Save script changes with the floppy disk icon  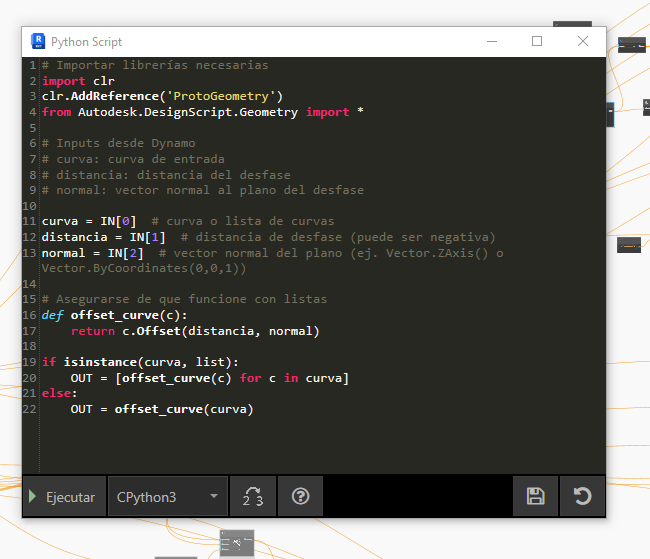point(536,496)
